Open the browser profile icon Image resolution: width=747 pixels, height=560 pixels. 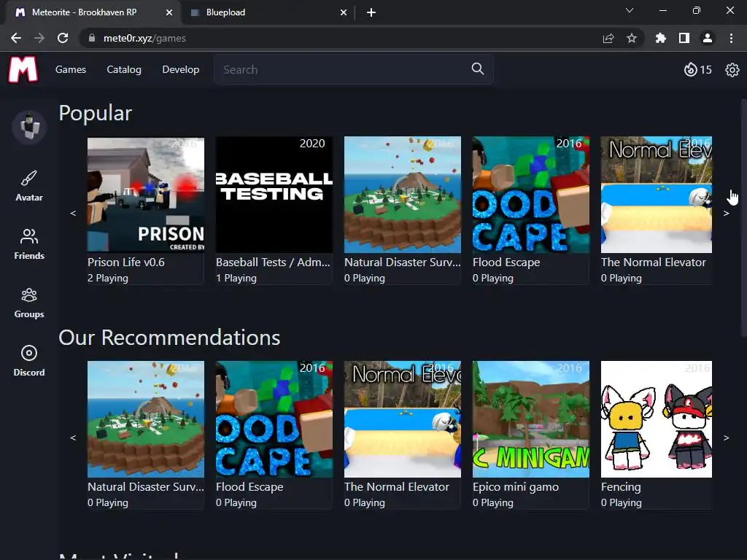click(x=708, y=38)
